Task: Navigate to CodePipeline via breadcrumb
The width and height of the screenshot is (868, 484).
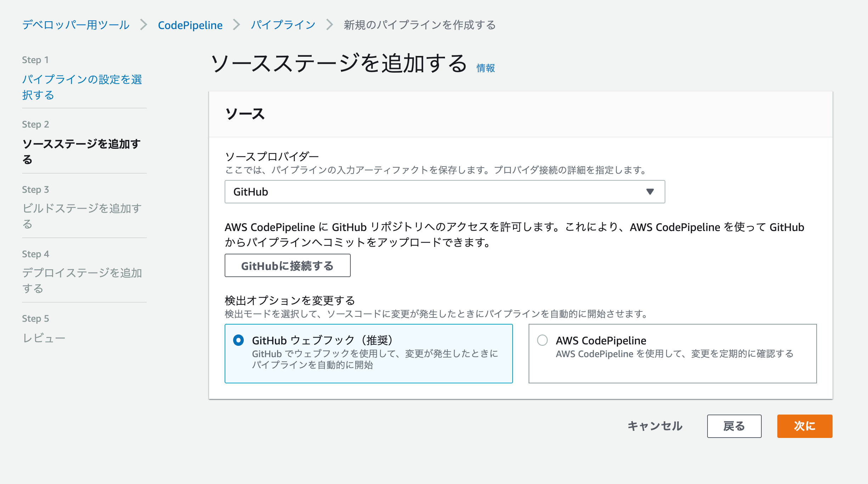Action: (x=191, y=24)
